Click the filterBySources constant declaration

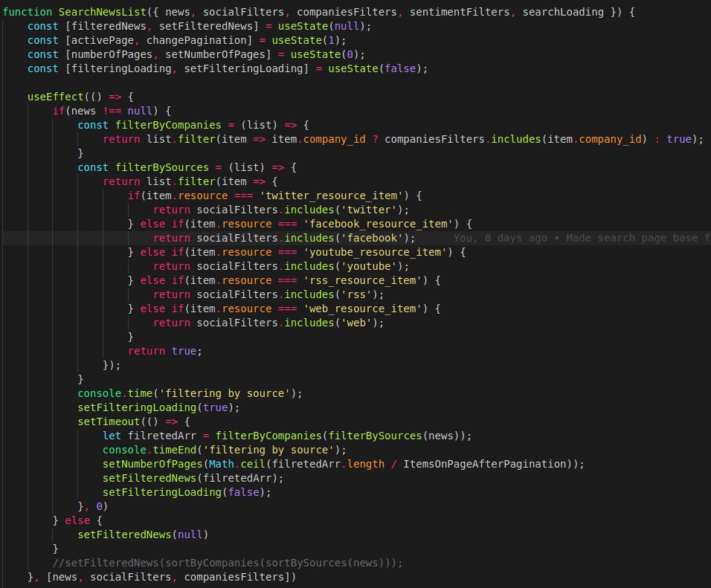click(162, 167)
